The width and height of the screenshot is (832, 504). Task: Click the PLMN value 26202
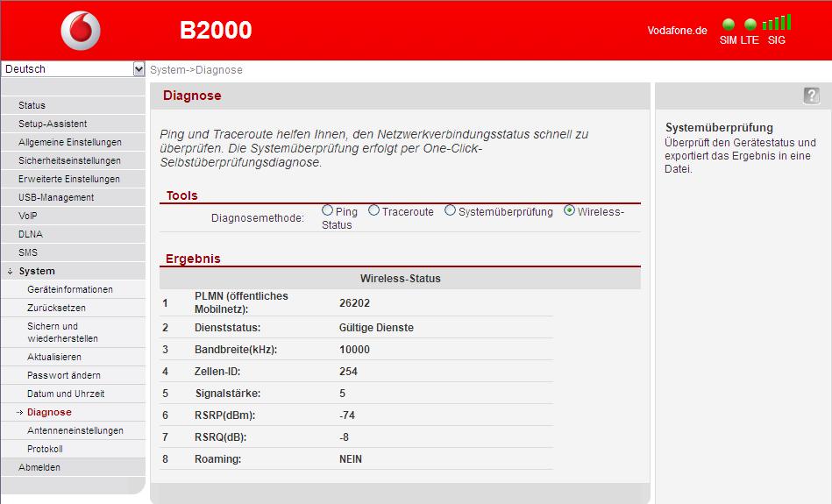pyautogui.click(x=354, y=303)
